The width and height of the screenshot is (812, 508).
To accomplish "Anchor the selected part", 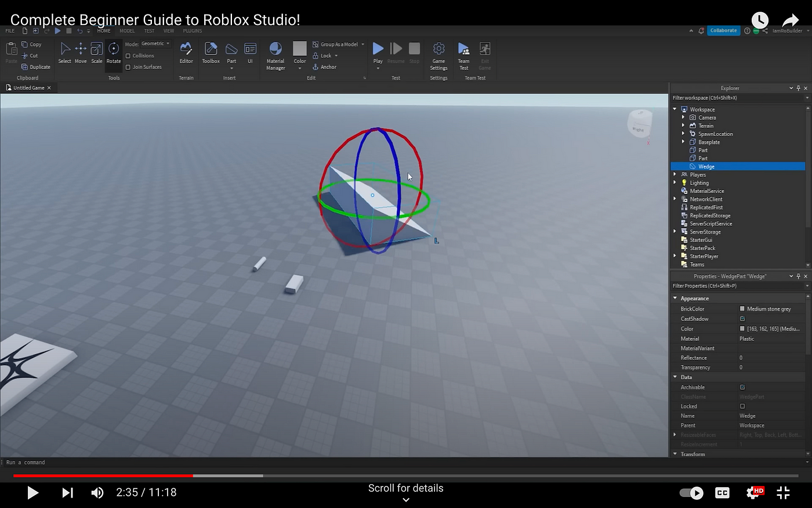I will (325, 67).
